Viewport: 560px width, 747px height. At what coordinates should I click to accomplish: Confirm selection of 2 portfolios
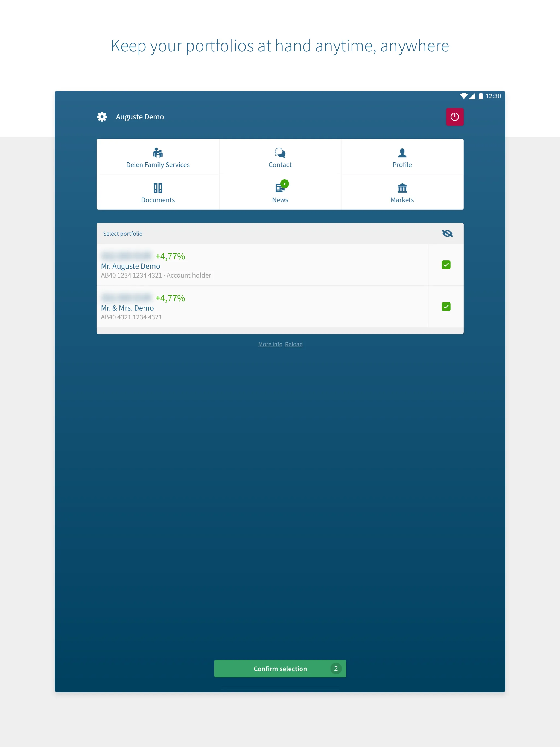click(x=280, y=668)
